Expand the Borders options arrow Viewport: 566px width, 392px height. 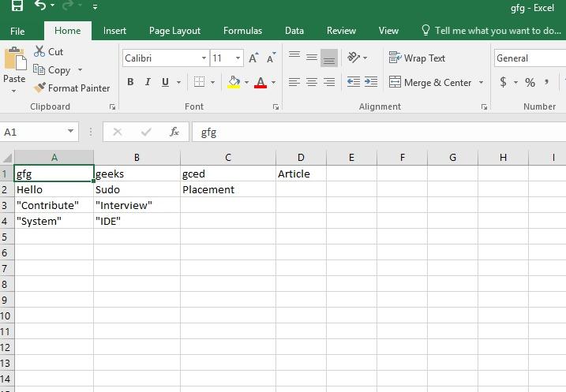click(212, 83)
